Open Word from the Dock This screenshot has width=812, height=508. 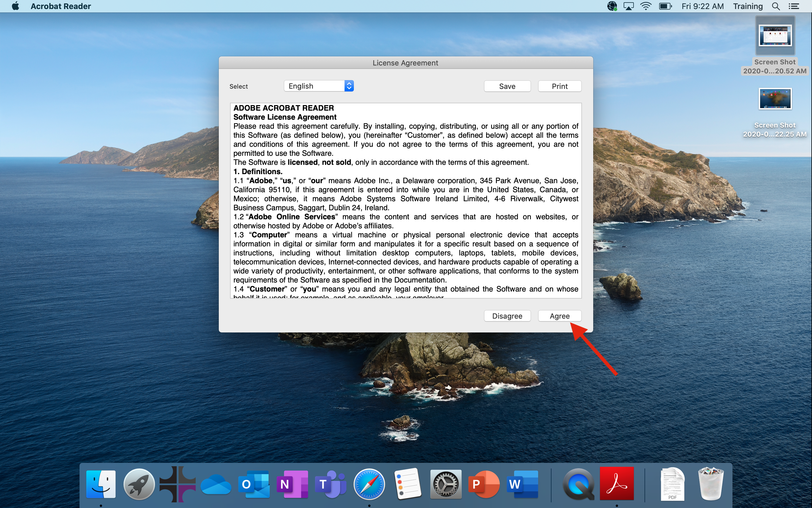(x=522, y=484)
